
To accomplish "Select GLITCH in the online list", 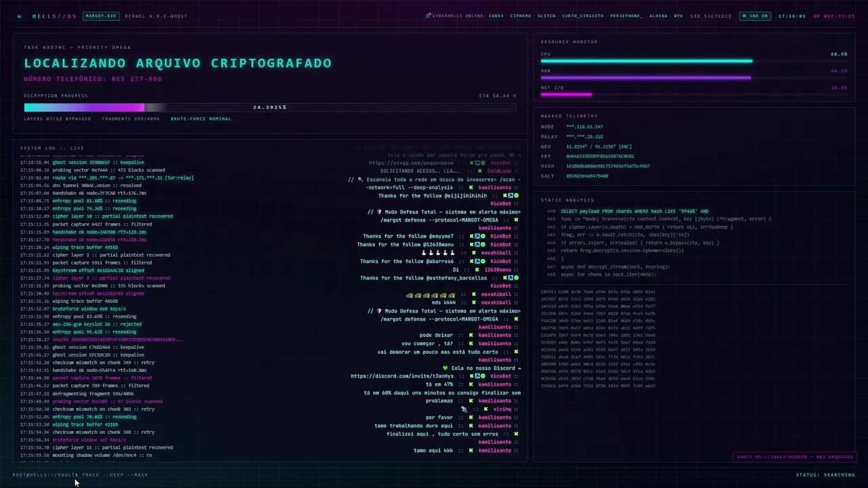I will point(547,16).
